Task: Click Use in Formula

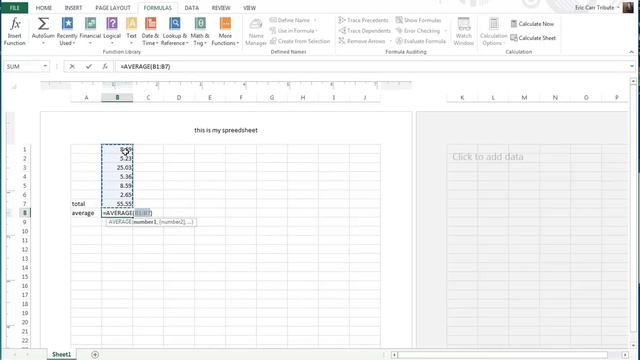Action: point(293,31)
